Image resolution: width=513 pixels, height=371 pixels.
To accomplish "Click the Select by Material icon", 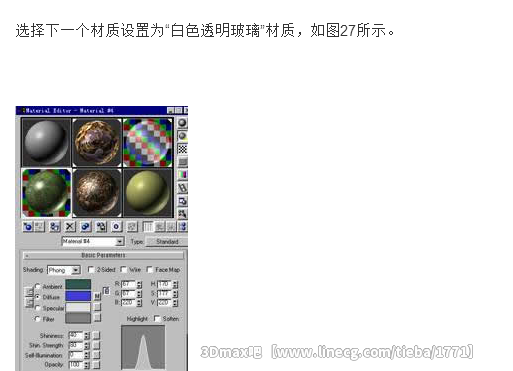I will [182, 214].
